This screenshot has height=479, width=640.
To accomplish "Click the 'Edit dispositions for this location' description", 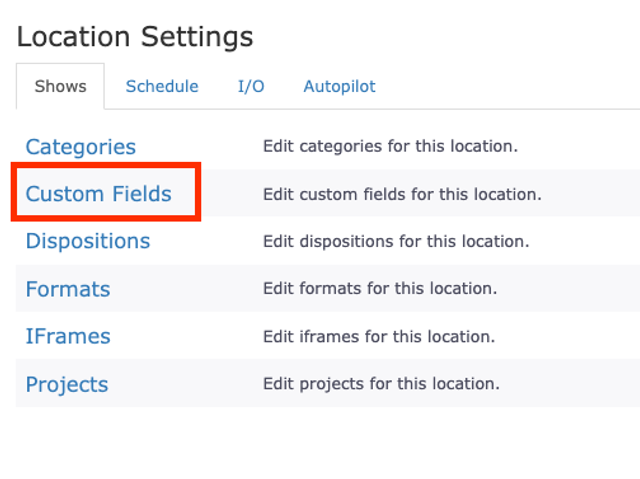I will coord(395,241).
